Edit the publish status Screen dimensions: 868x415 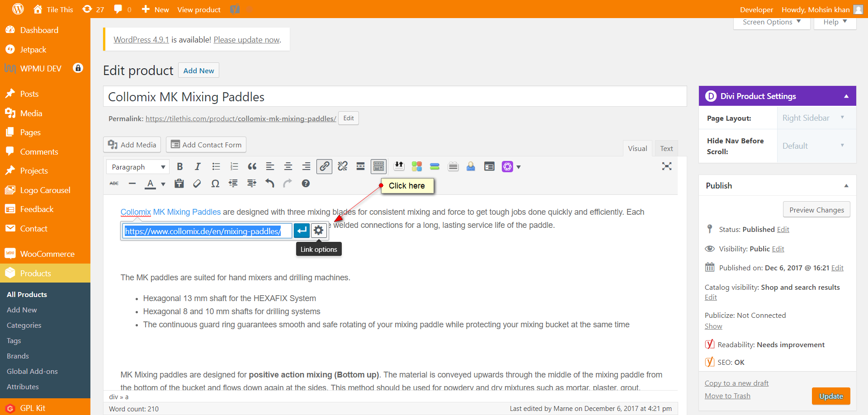[783, 230]
